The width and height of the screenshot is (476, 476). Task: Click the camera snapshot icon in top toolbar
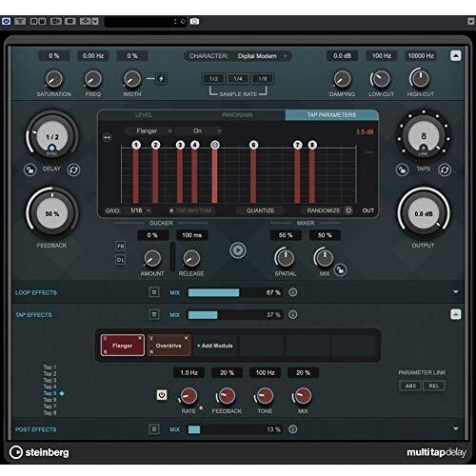194,21
